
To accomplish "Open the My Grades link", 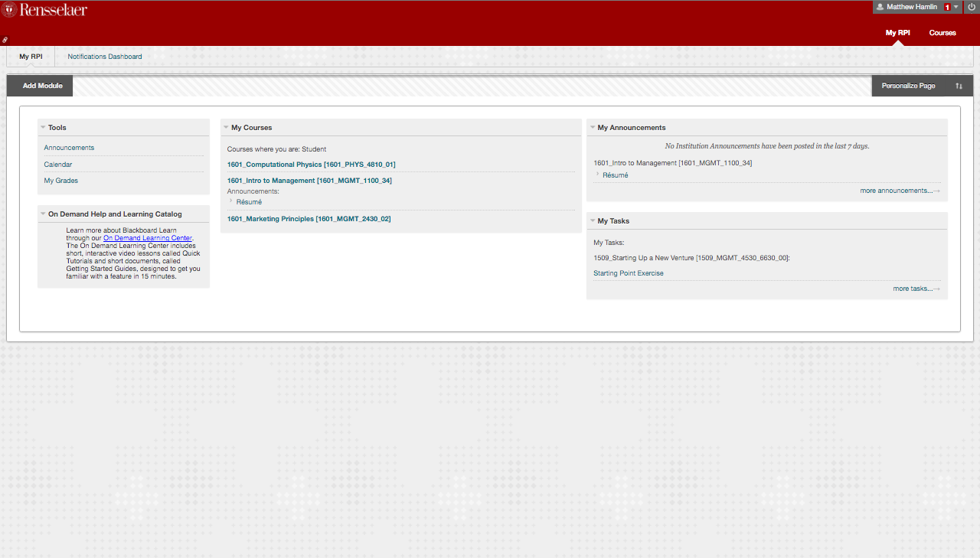I will (x=61, y=181).
